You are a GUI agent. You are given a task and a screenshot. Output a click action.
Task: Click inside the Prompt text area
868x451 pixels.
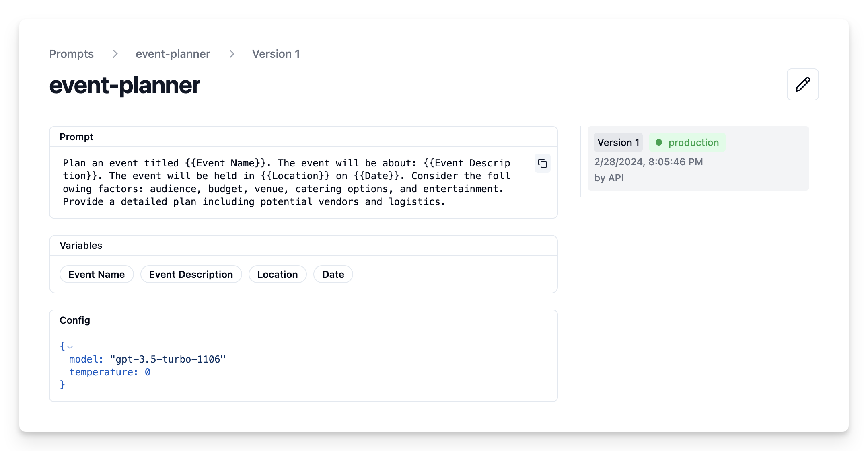tap(282, 182)
